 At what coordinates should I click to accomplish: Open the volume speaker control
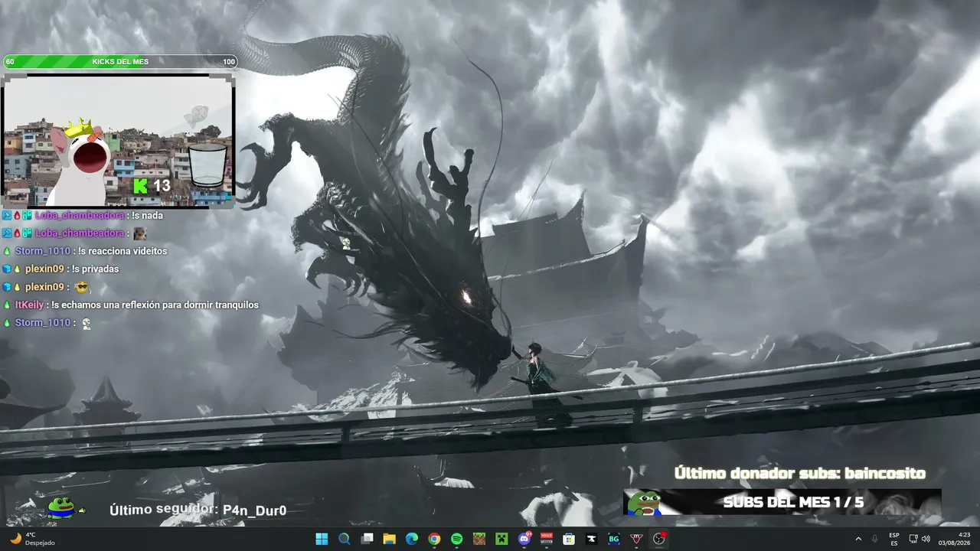[x=926, y=539]
